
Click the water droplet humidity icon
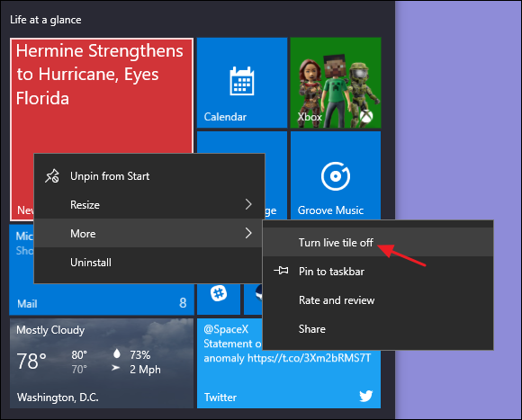pos(116,353)
